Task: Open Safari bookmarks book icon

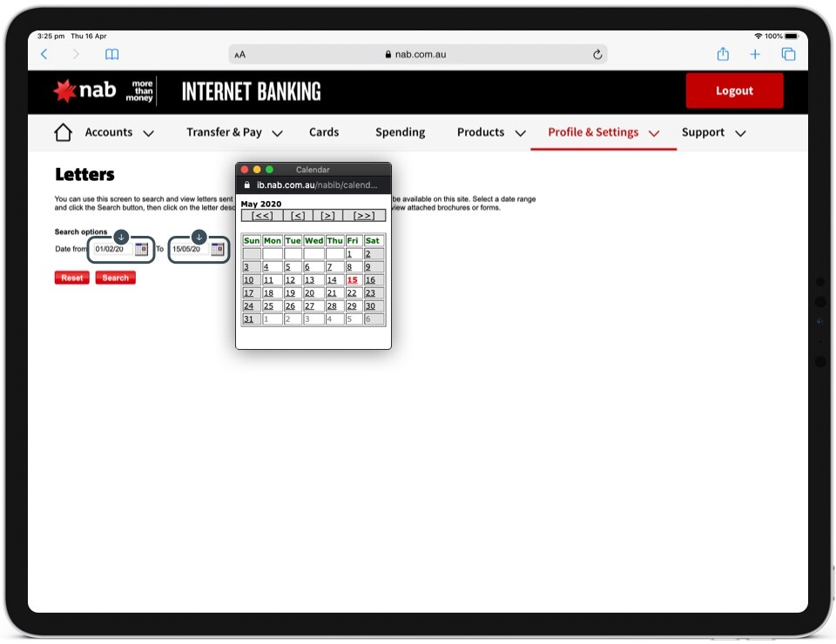Action: point(112,54)
